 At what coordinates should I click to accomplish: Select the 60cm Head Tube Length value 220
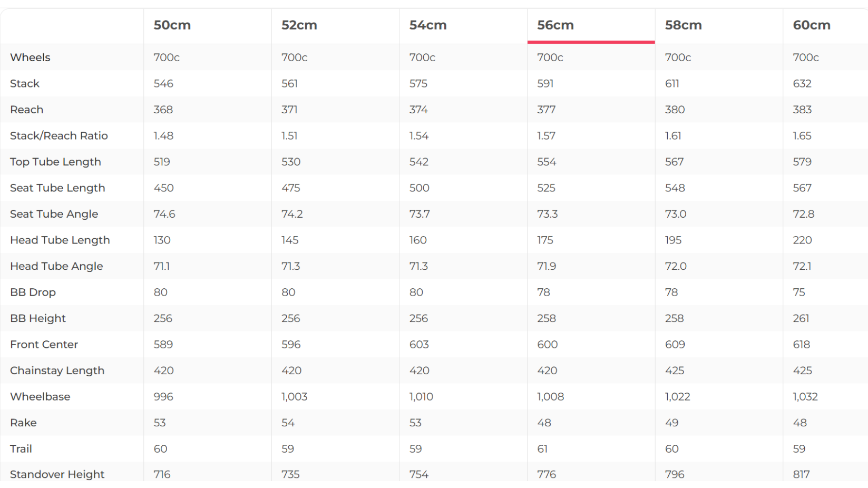pos(802,240)
